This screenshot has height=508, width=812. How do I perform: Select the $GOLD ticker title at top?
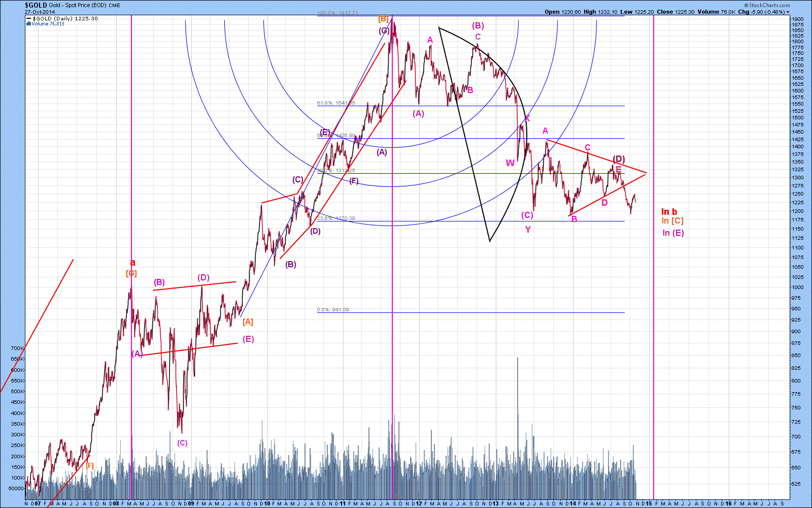[x=36, y=5]
